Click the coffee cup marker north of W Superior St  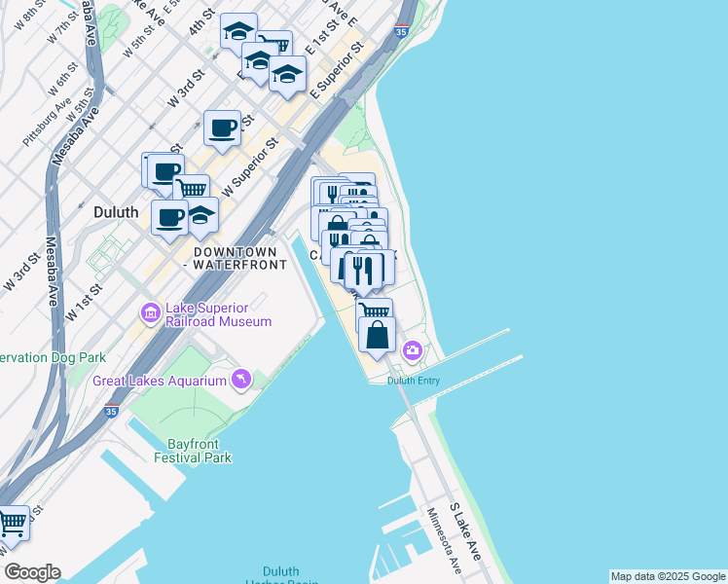222,130
